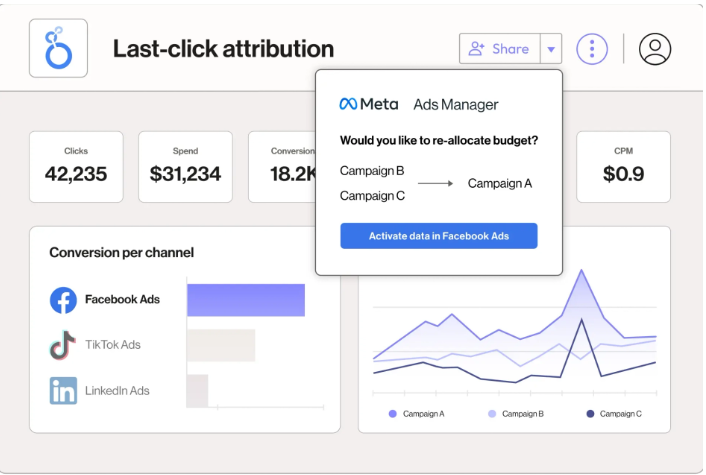Screen dimensions: 706x475
Task: Click the Looker logo icon
Action: click(x=59, y=48)
